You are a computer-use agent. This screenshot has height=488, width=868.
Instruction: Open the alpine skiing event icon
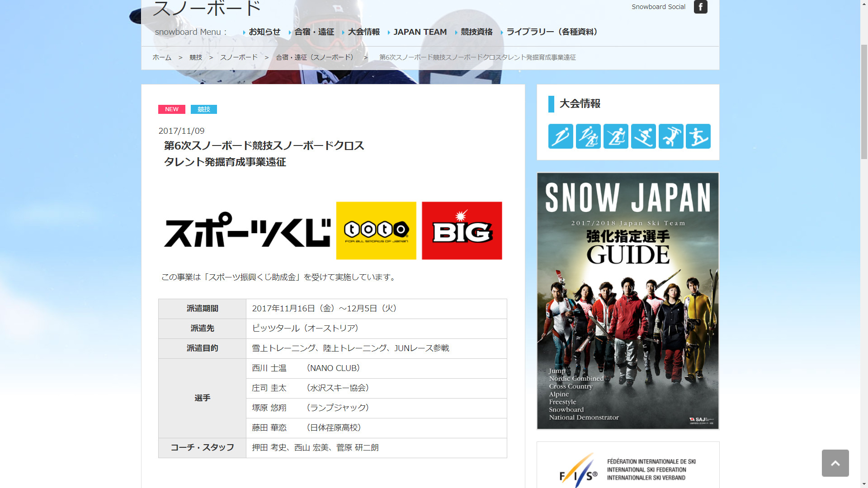click(x=643, y=136)
